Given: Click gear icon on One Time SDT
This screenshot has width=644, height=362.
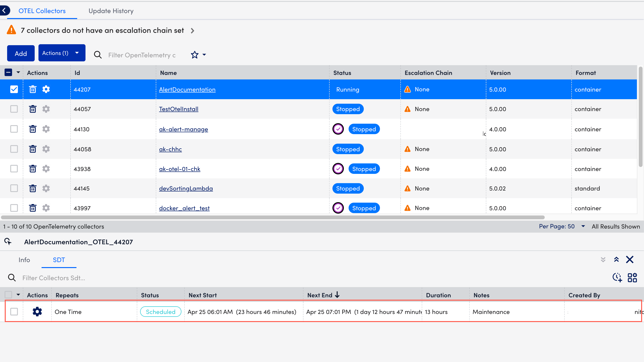Looking at the screenshot, I should tap(37, 312).
